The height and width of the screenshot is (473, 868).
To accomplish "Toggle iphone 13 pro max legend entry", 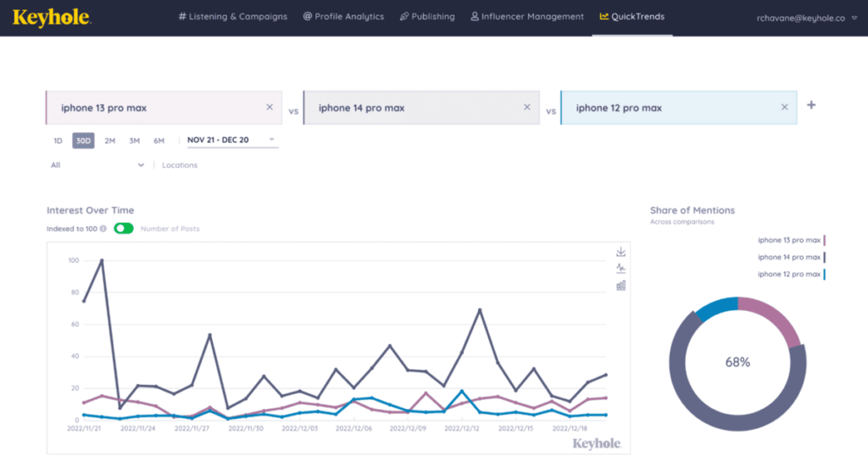I will tap(792, 240).
